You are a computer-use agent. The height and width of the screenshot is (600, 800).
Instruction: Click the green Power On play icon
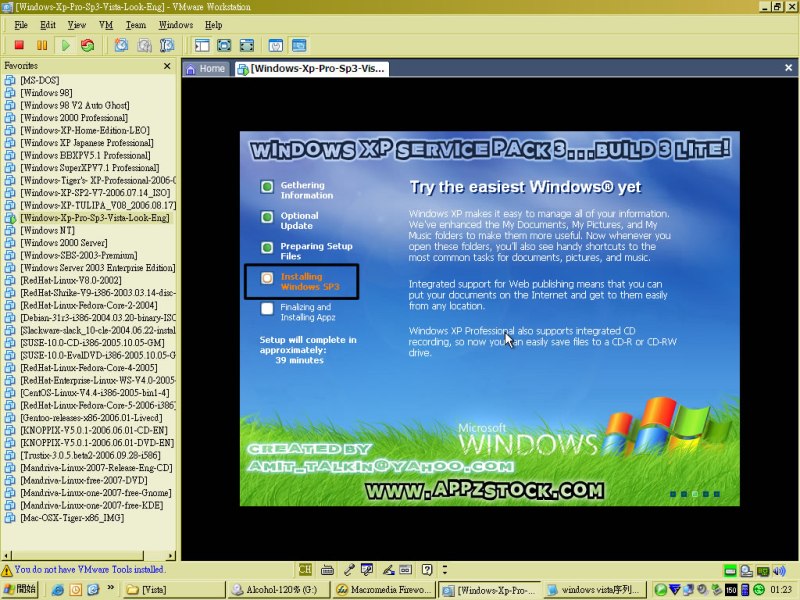(x=65, y=45)
